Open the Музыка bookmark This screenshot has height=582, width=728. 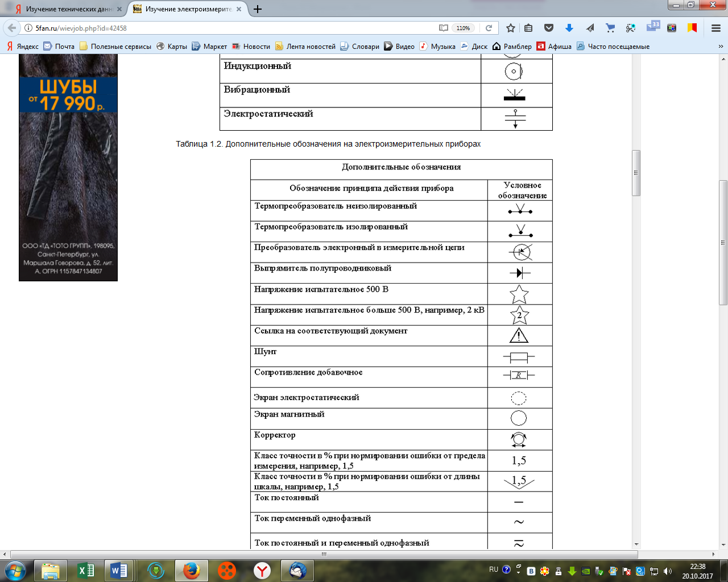(x=437, y=47)
